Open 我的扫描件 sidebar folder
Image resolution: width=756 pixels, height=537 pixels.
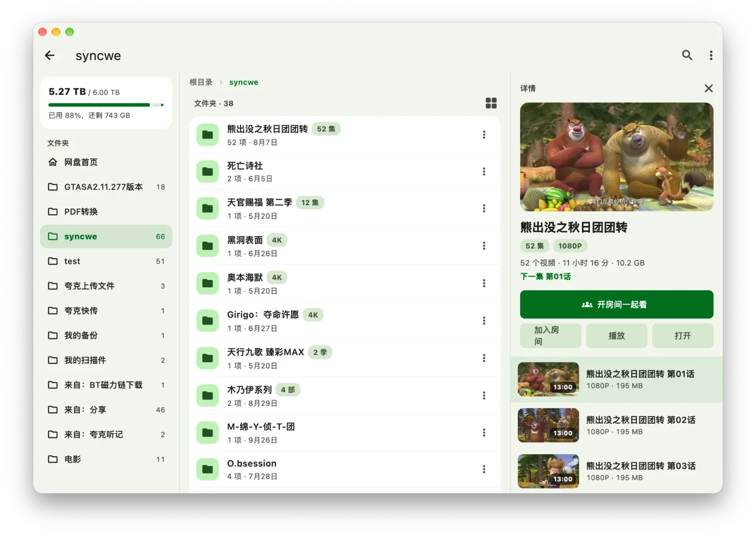[x=106, y=360]
